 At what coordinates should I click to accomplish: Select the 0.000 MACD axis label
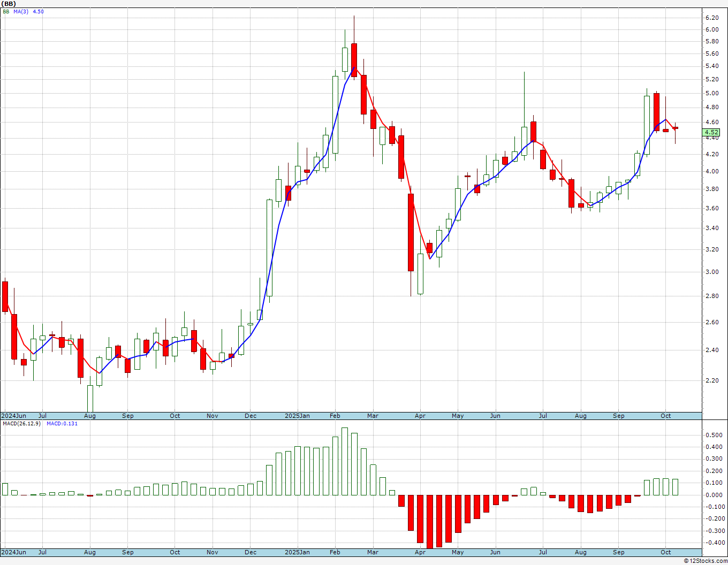point(714,495)
